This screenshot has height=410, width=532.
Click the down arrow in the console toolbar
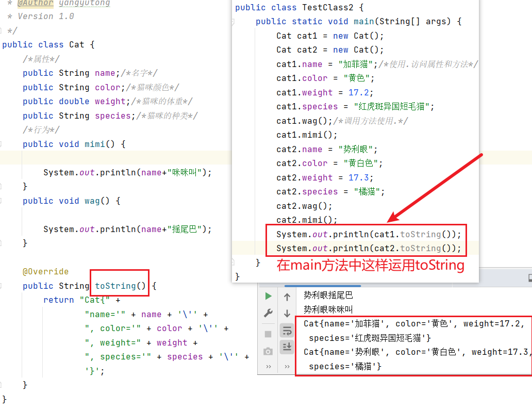click(287, 313)
